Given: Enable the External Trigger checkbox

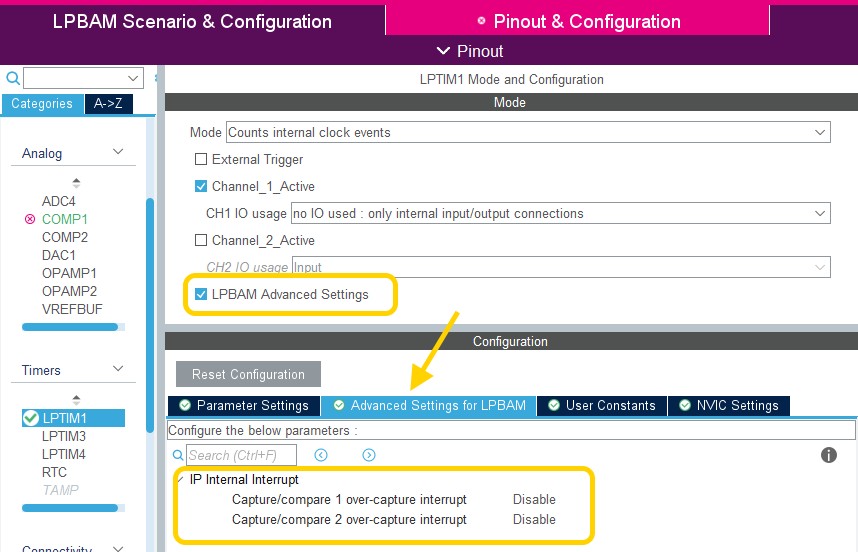Looking at the screenshot, I should pyautogui.click(x=201, y=159).
